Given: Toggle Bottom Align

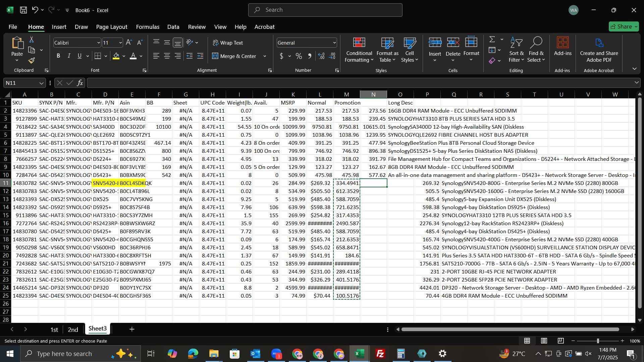Looking at the screenshot, I should coord(178,43).
